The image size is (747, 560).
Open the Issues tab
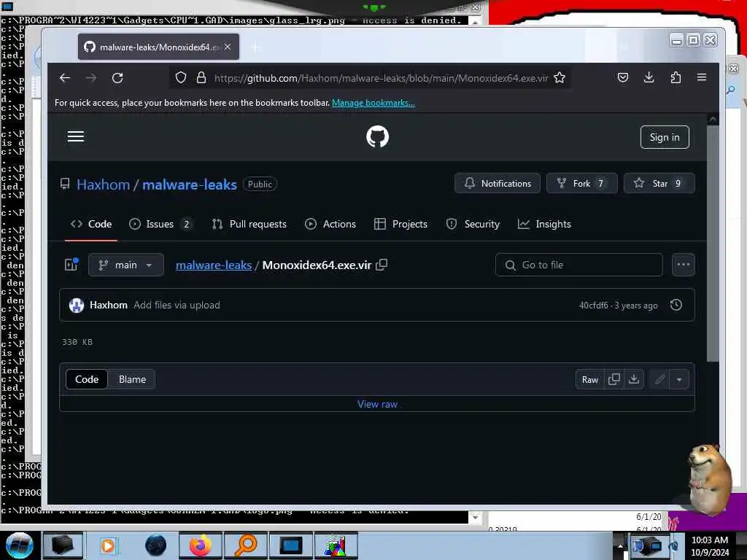pyautogui.click(x=161, y=224)
